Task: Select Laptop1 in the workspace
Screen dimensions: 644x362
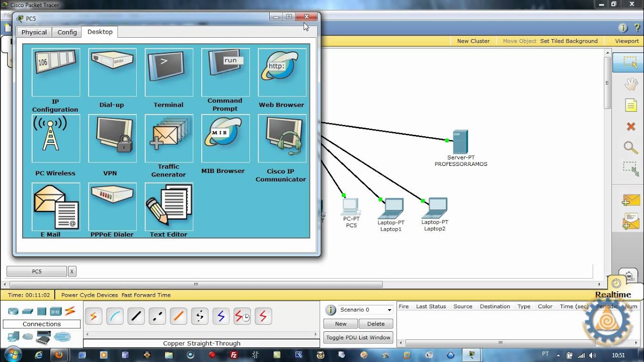Action: pyautogui.click(x=391, y=208)
